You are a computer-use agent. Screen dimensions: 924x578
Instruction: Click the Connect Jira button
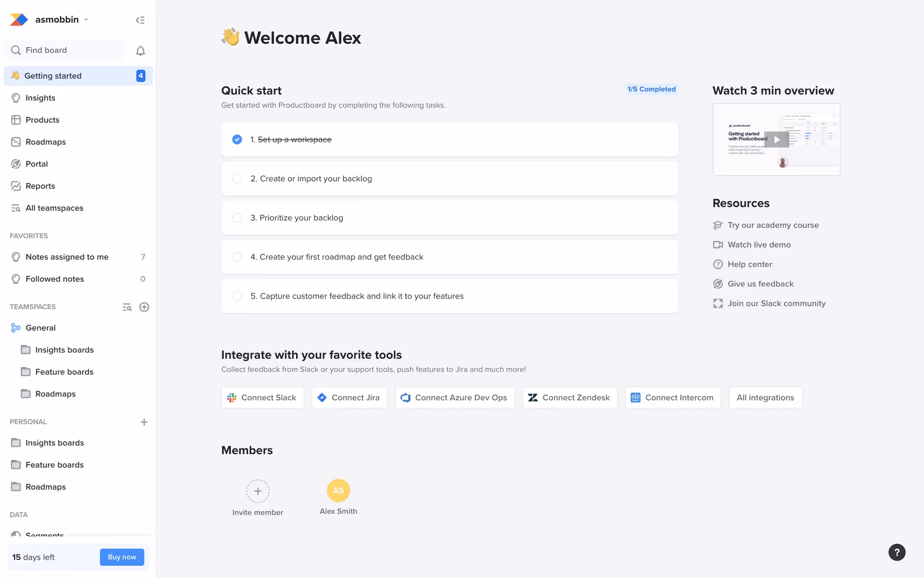point(349,398)
